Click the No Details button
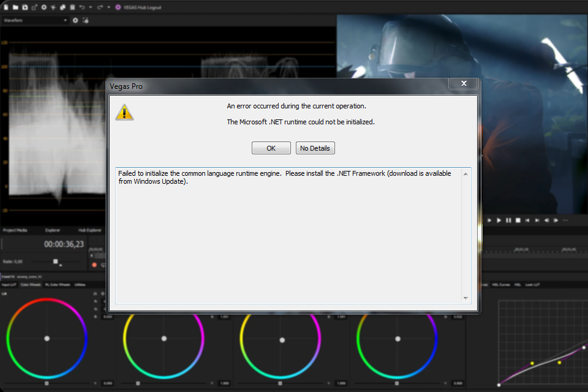This screenshot has height=392, width=588. point(315,148)
